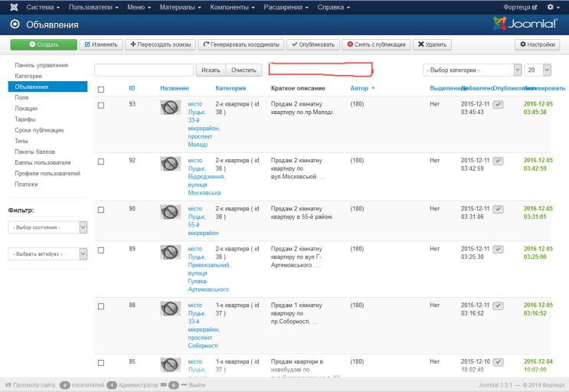
Task: Open the Компоненты top menu
Action: coord(232,7)
